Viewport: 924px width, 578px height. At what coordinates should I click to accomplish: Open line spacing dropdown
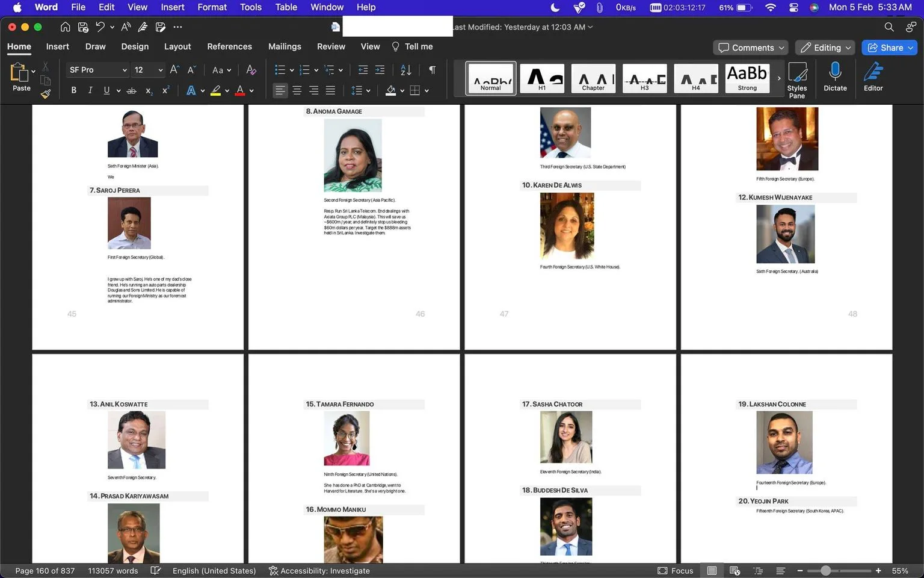pos(360,90)
